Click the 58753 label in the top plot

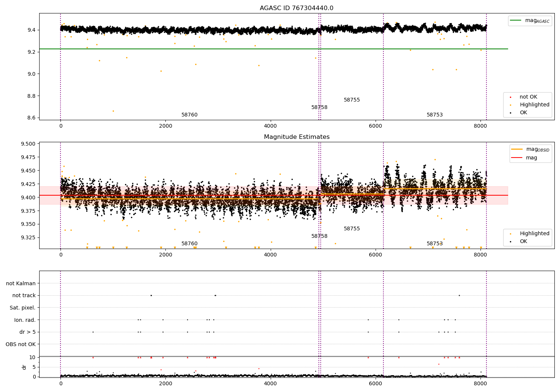[x=435, y=115]
